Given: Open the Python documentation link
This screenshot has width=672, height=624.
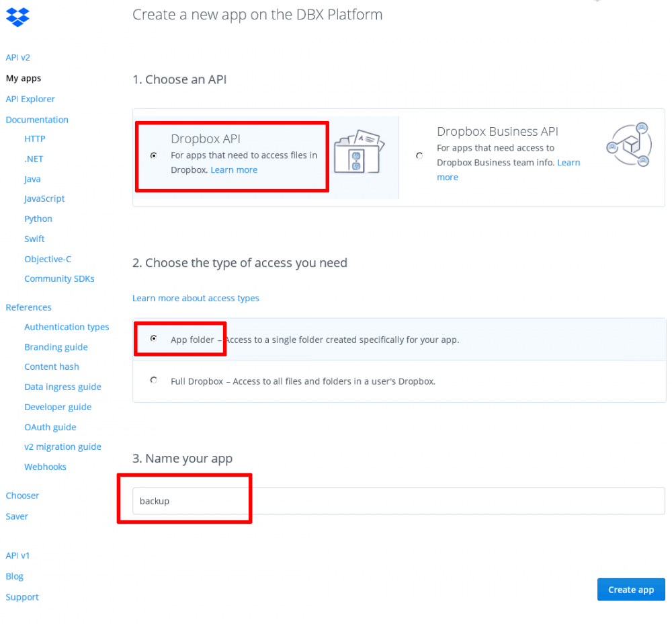Looking at the screenshot, I should 38,219.
